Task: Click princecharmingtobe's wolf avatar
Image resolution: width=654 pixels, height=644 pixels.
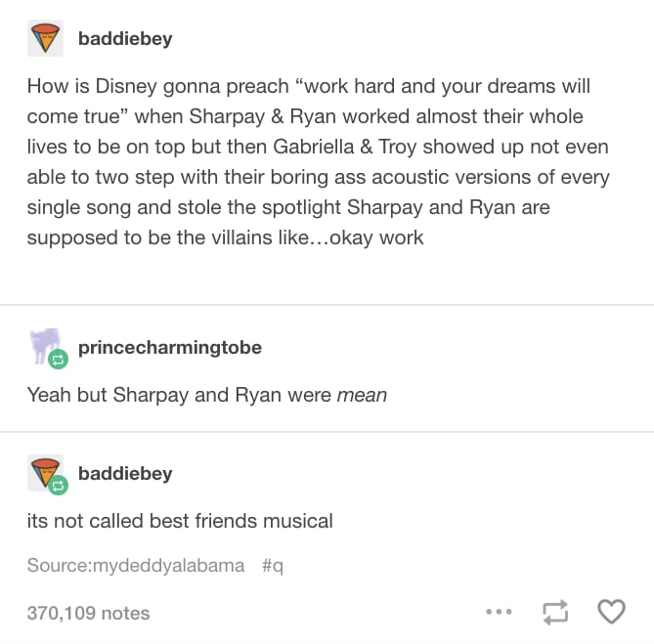Action: [x=46, y=346]
